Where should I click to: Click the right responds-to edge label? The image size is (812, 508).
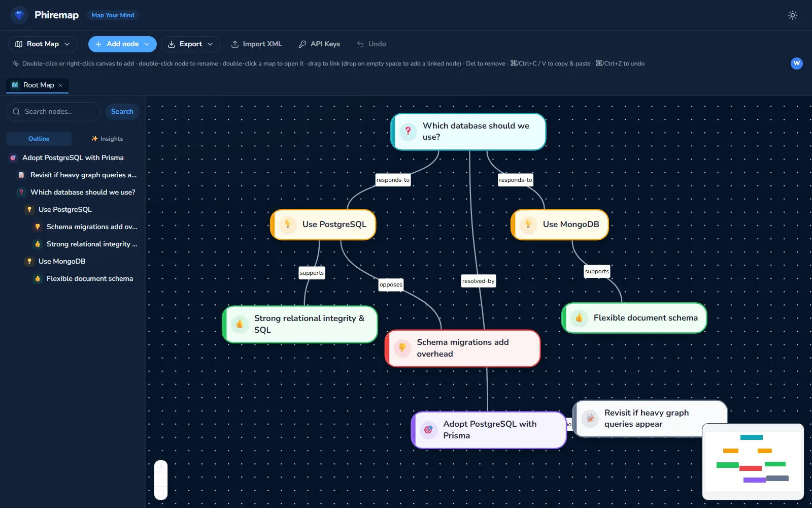(x=515, y=180)
